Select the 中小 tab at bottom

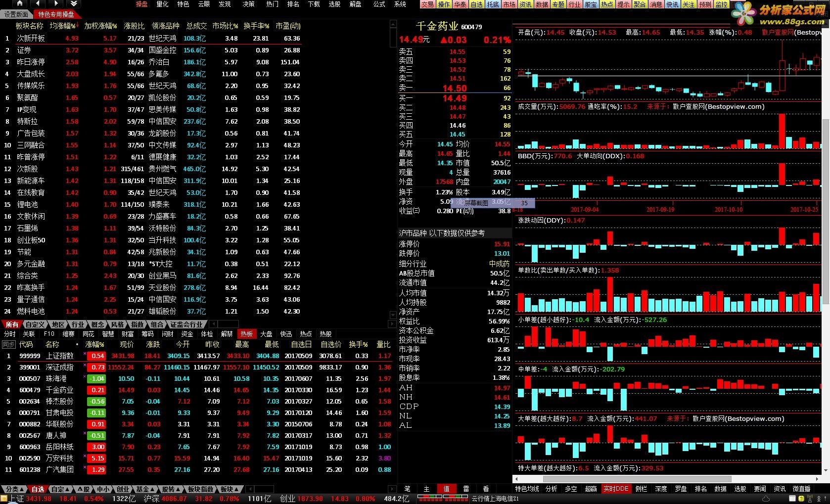click(x=103, y=489)
